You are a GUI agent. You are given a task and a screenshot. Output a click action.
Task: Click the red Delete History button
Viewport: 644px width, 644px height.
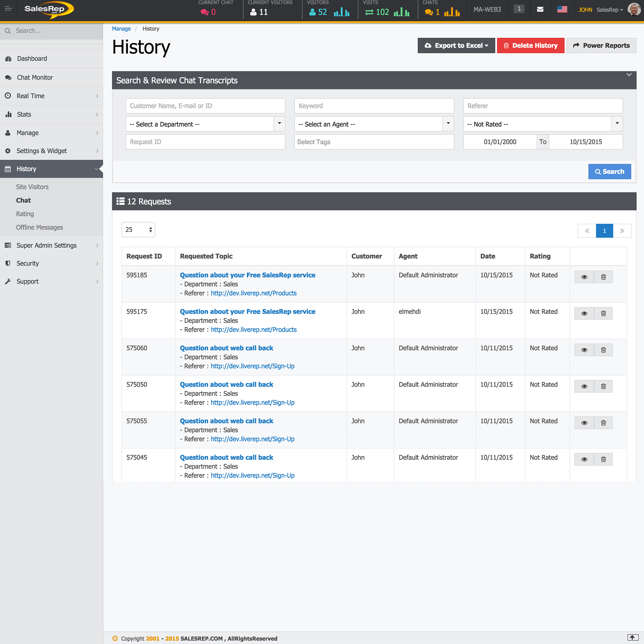[x=530, y=46]
